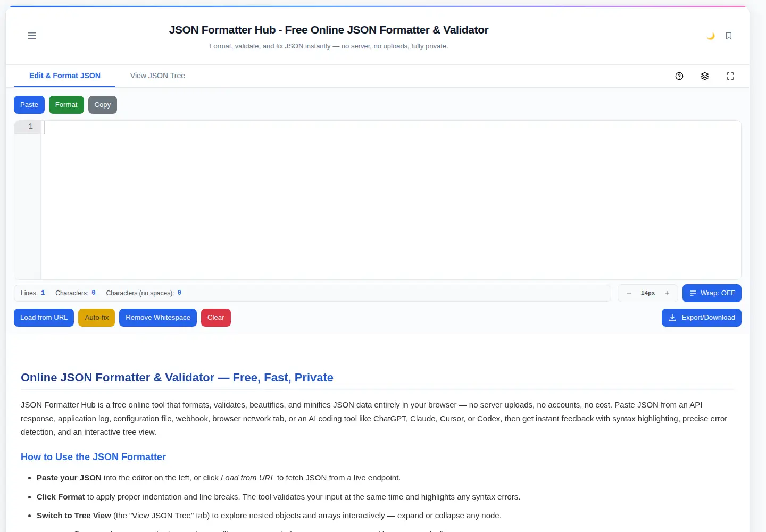The image size is (766, 532).
Task: Increase the font size with plus
Action: (667, 293)
